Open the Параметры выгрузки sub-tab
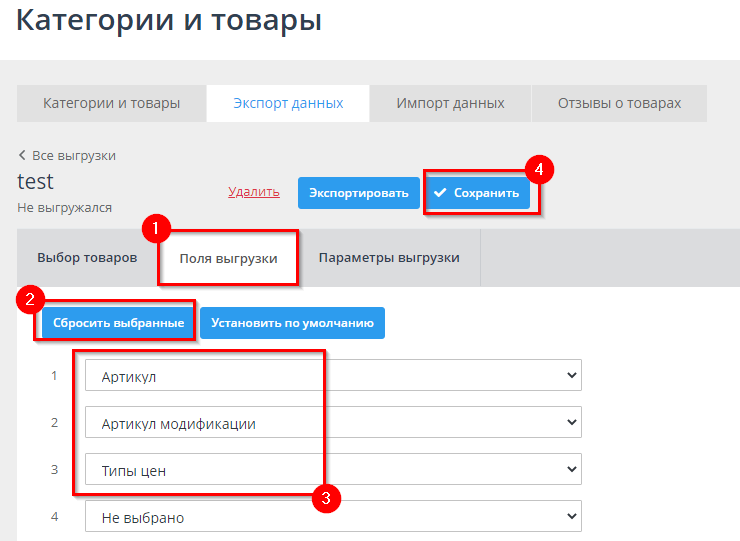Screen dimensions: 740x541 [389, 257]
